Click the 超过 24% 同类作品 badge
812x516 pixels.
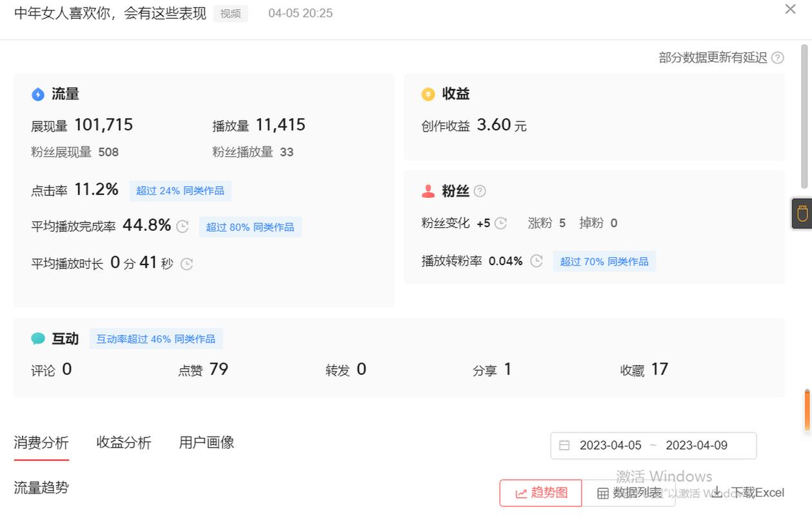pos(180,191)
